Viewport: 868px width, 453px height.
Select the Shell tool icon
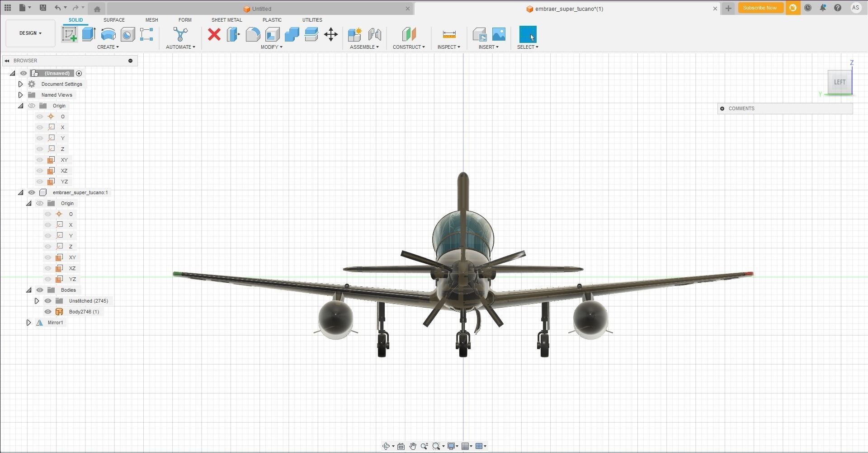click(x=272, y=34)
